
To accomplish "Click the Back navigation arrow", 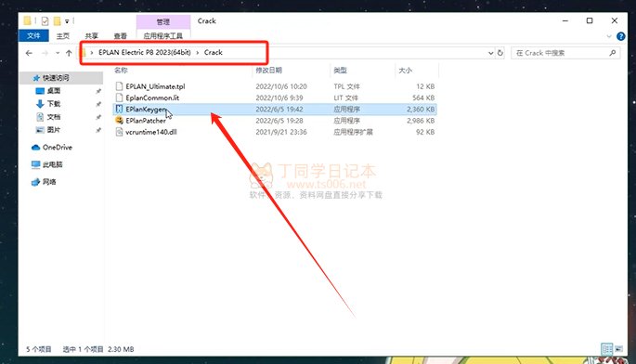I will pyautogui.click(x=29, y=53).
